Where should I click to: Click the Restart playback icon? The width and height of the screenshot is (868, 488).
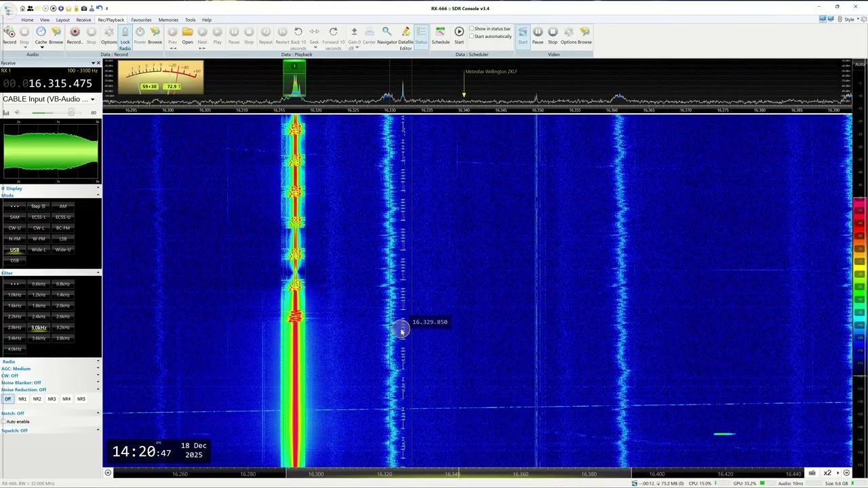click(282, 35)
